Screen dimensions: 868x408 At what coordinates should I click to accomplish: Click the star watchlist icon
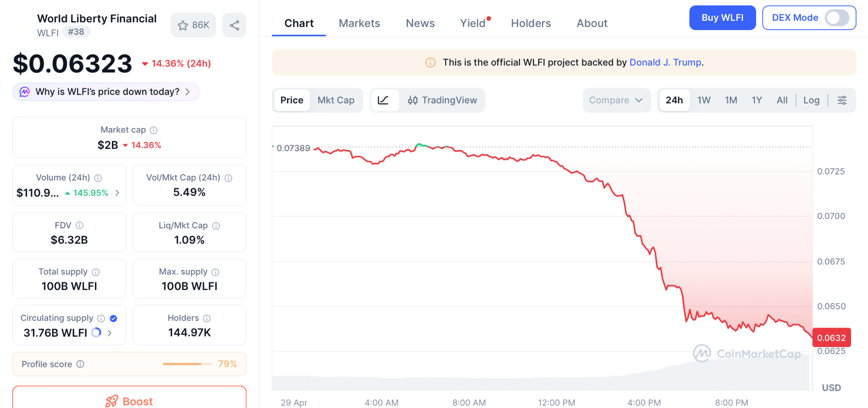(183, 25)
